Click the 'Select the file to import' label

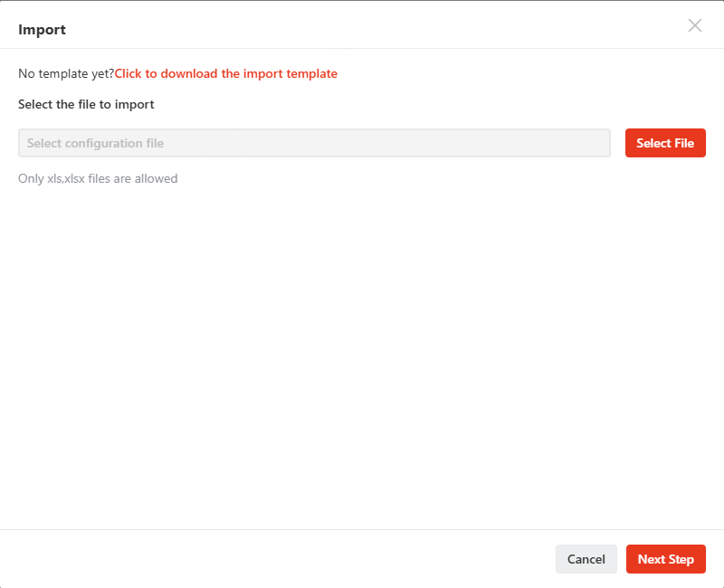pos(86,104)
